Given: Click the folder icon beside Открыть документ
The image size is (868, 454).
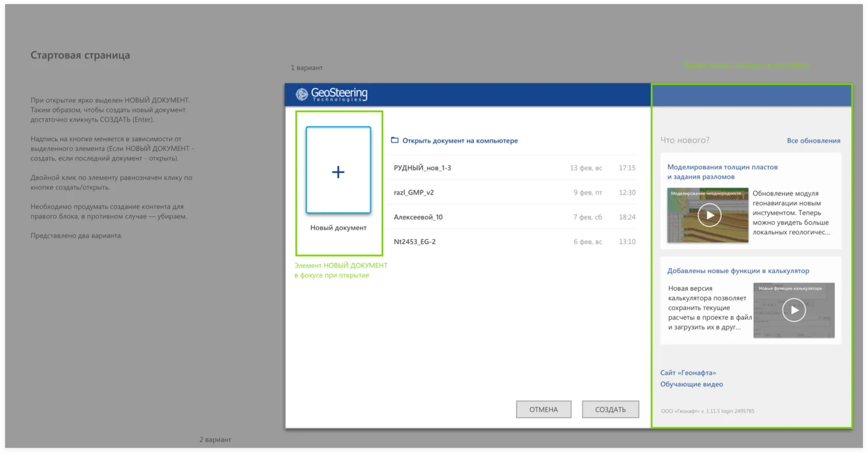Looking at the screenshot, I should [x=395, y=140].
